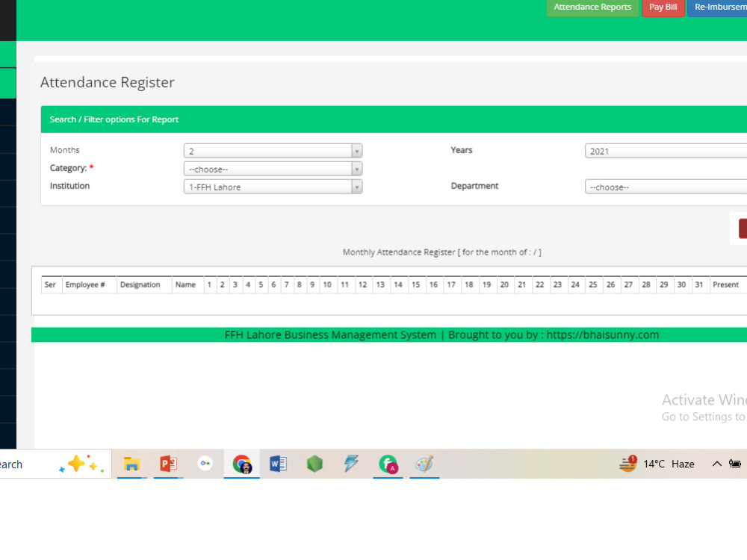The image size is (747, 560).
Task: Click day 15 column header
Action: [x=416, y=284]
